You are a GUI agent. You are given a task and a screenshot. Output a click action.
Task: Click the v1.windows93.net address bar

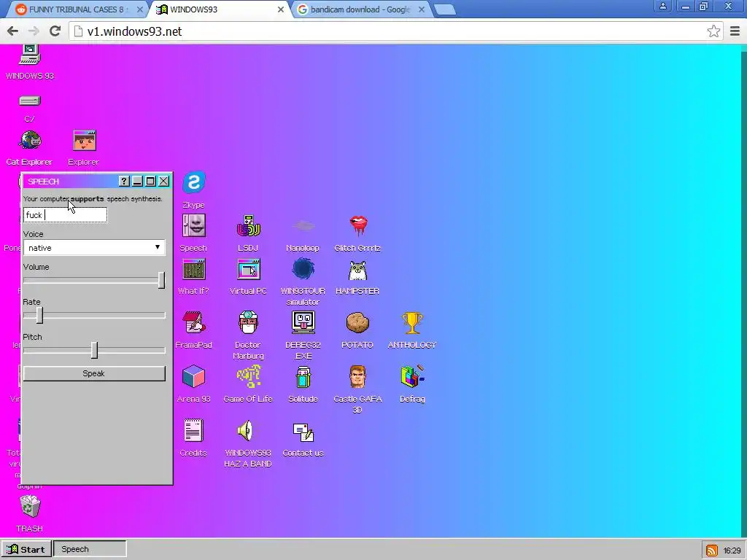point(395,31)
